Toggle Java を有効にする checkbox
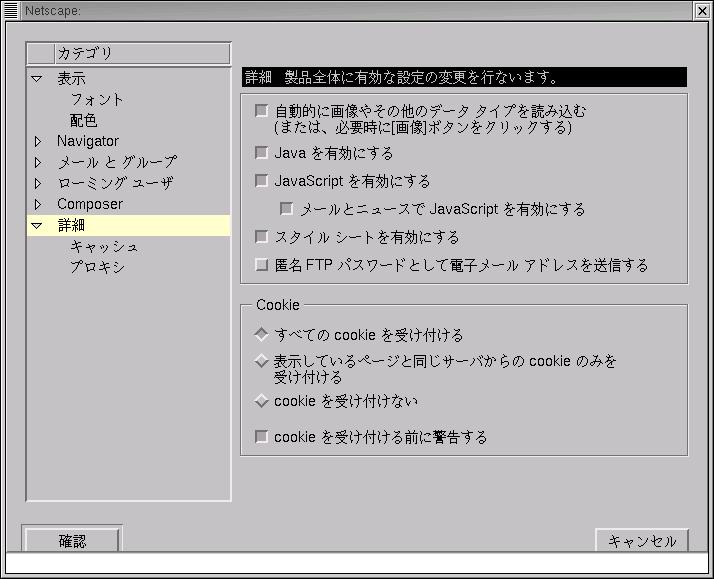 [x=261, y=153]
